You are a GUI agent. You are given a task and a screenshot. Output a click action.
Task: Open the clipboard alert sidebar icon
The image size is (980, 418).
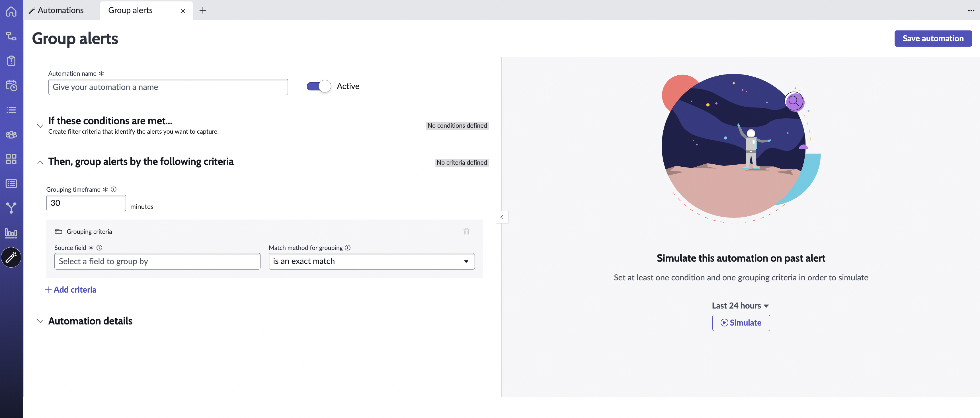(11, 61)
